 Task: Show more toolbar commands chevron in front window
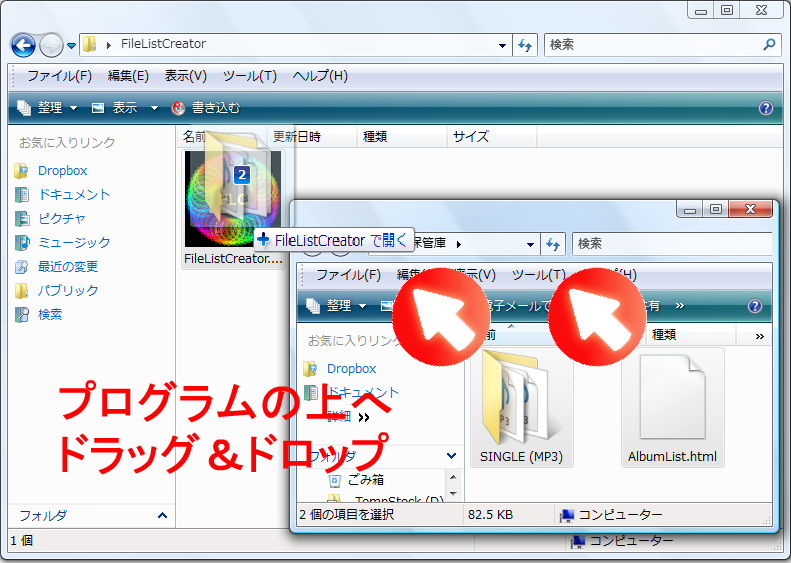click(680, 306)
